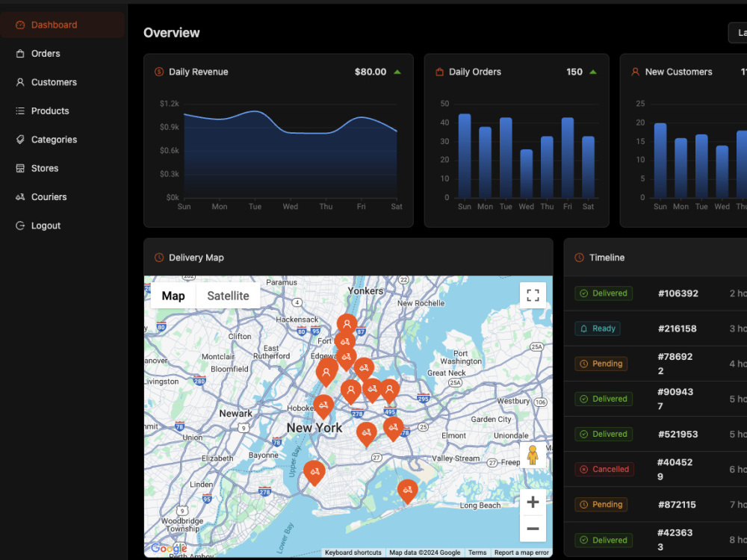Click order number #872115
Viewport: 747px width, 560px height.
pyautogui.click(x=677, y=505)
